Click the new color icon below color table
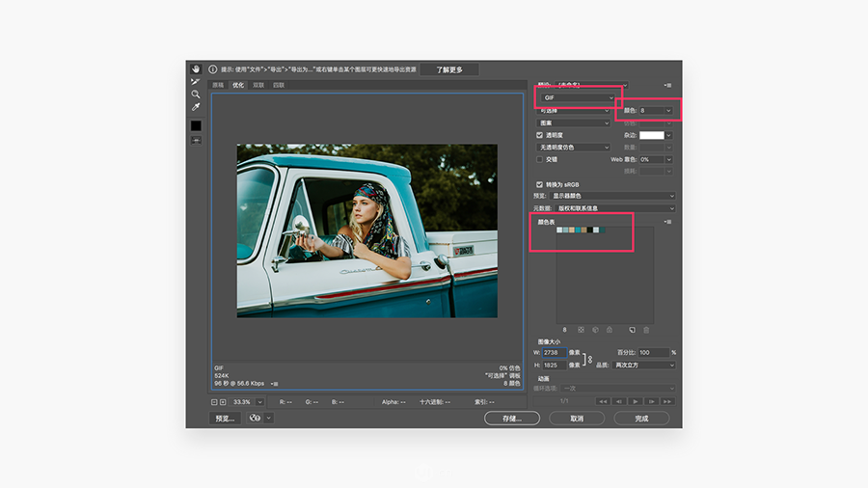The width and height of the screenshot is (868, 488). [632, 330]
